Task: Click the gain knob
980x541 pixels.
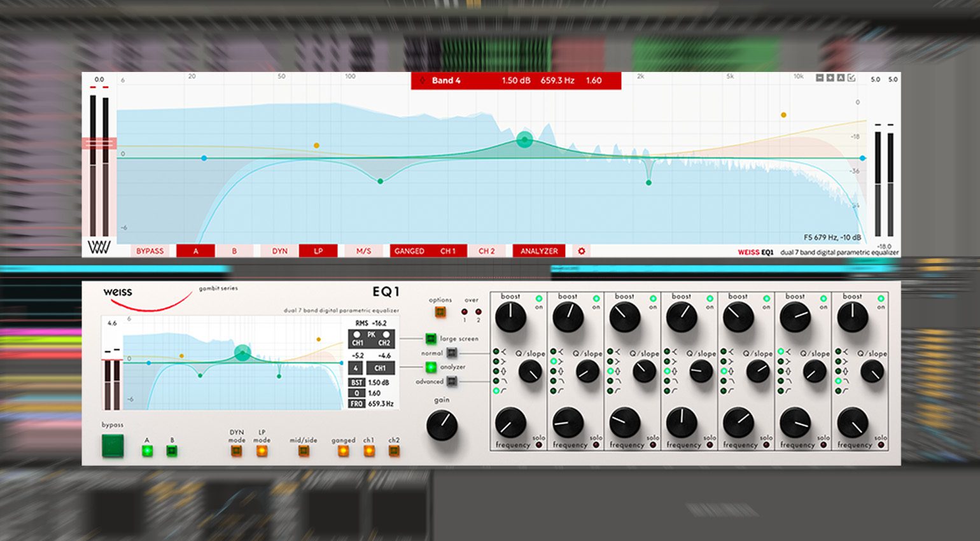Action: click(442, 425)
